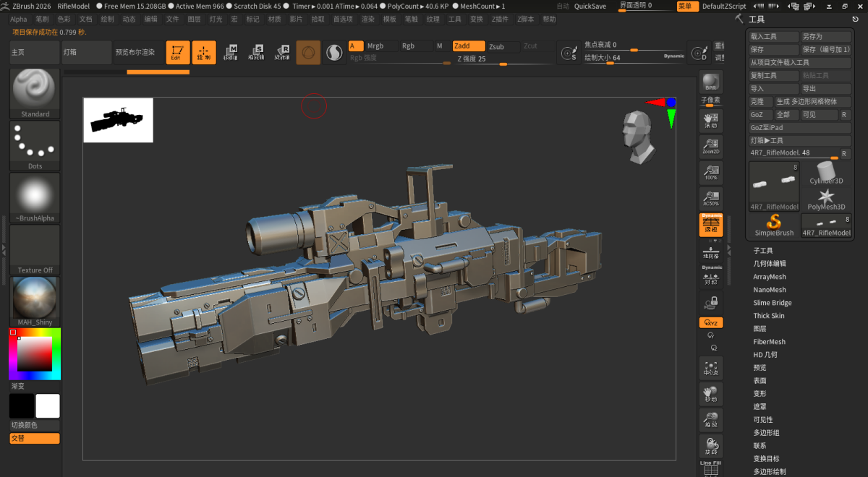This screenshot has height=477, width=868.
Task: Select the 缩放 (Scale) navigation icon
Action: [710, 419]
